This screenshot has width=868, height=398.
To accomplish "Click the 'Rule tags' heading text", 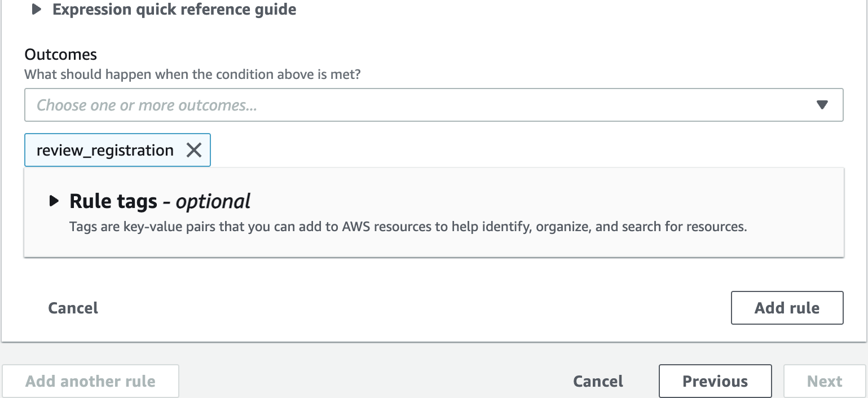I will [113, 201].
